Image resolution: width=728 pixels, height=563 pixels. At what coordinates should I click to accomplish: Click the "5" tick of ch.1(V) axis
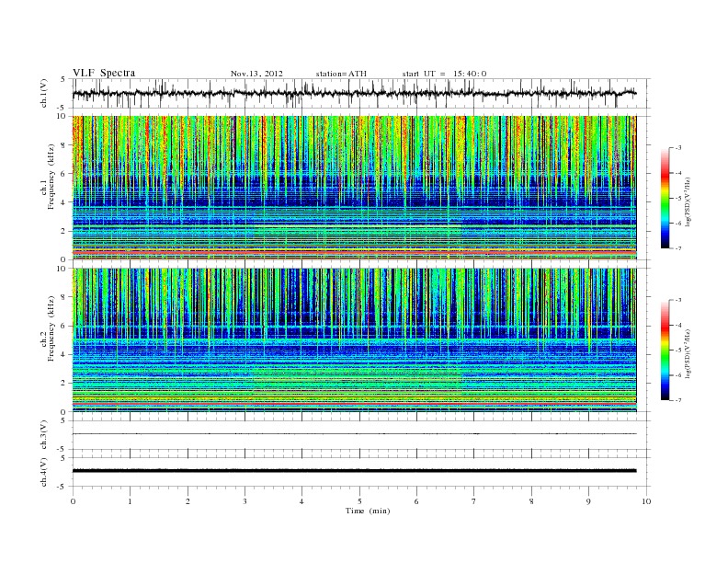coord(63,79)
